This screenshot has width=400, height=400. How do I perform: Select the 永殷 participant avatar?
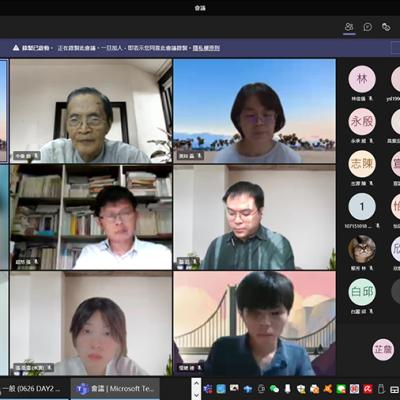pyautogui.click(x=362, y=121)
